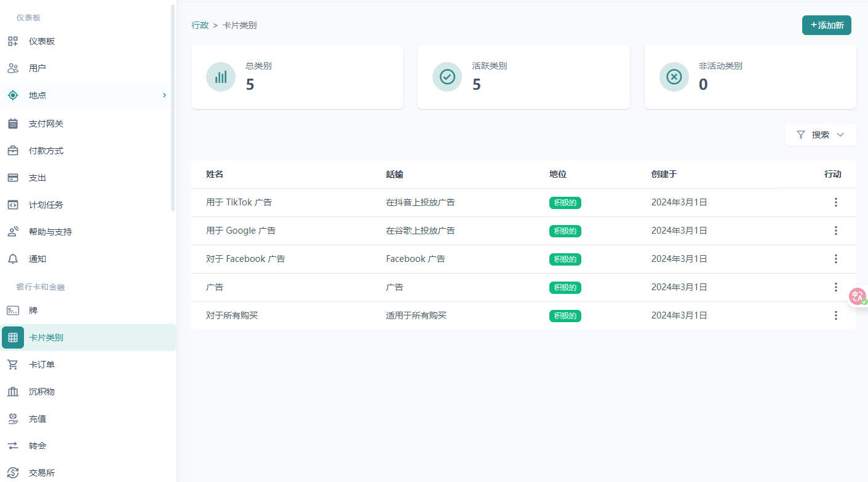This screenshot has width=868, height=482.
Task: Click the 通知 bell icon
Action: point(13,259)
